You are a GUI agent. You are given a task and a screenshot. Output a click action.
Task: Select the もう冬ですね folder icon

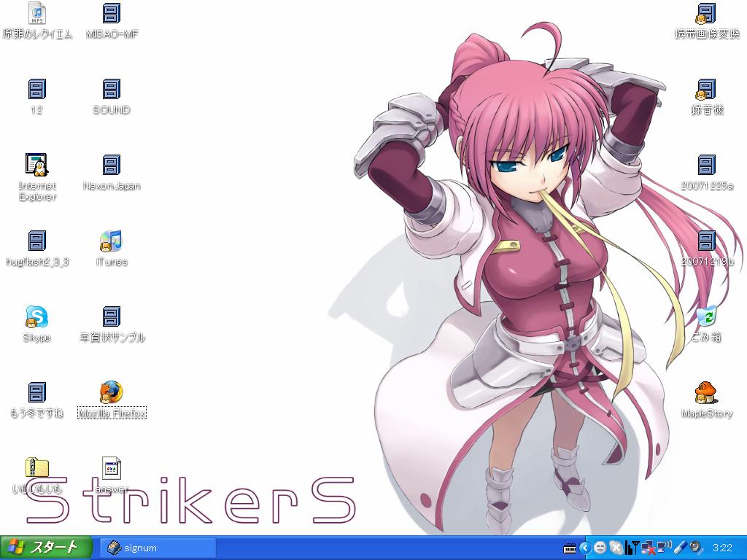(36, 392)
